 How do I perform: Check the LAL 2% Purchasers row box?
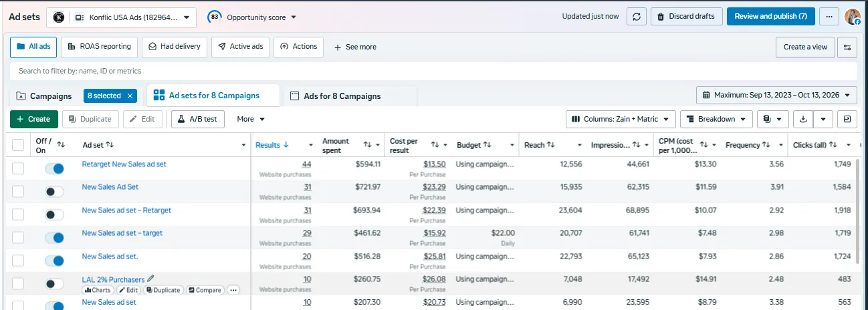point(18,283)
